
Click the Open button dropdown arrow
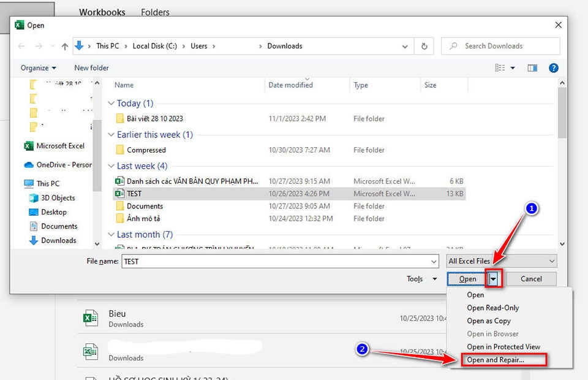pyautogui.click(x=493, y=279)
